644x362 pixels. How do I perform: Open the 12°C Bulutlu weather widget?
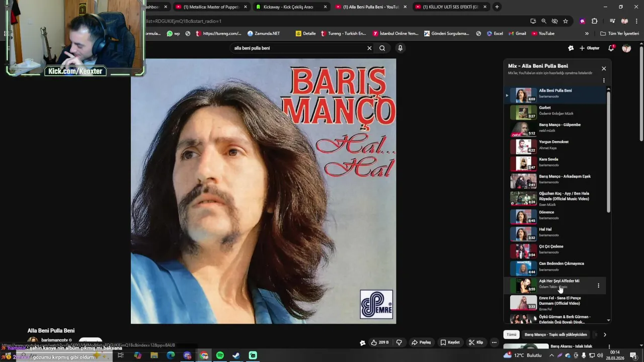[523, 355]
